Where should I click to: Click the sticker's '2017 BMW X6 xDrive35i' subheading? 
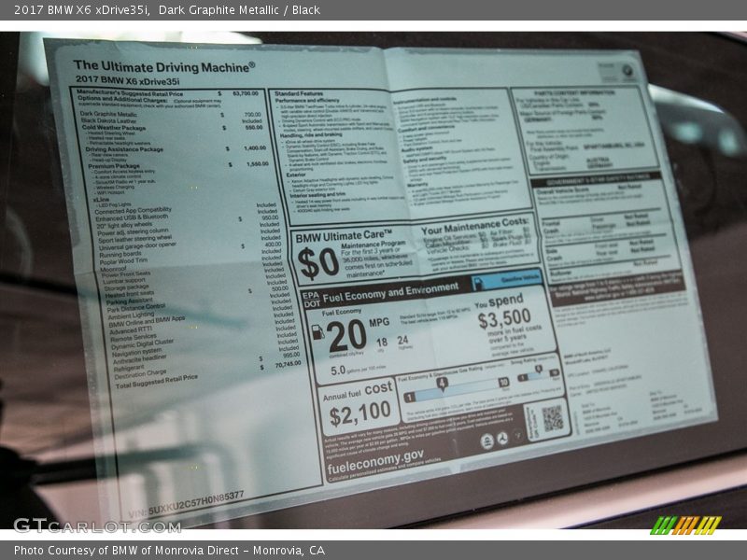tap(127, 80)
